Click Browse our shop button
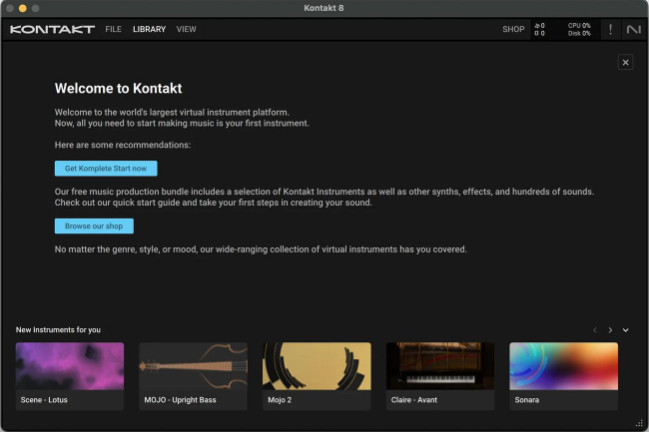Viewport: 649px width, 432px height. [x=94, y=226]
